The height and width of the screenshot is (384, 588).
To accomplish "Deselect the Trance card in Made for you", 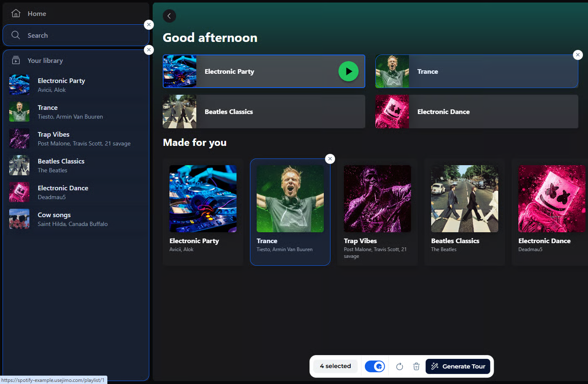I will pos(330,159).
